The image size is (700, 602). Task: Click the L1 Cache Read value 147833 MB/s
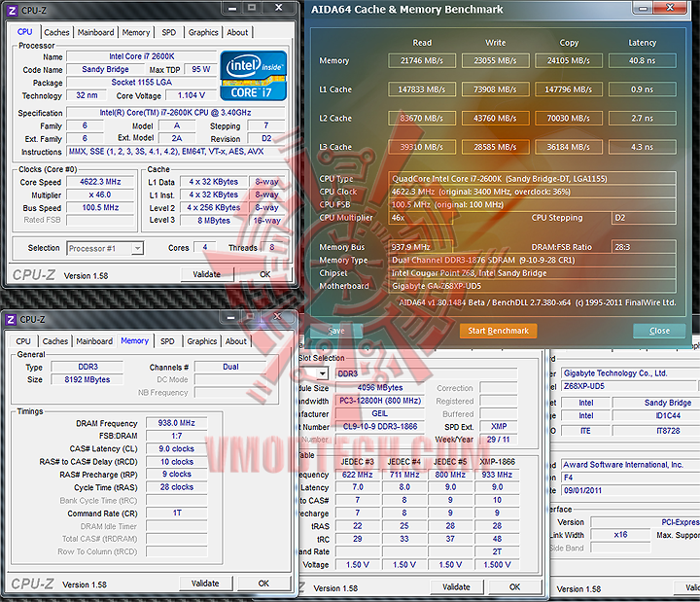pyautogui.click(x=422, y=89)
